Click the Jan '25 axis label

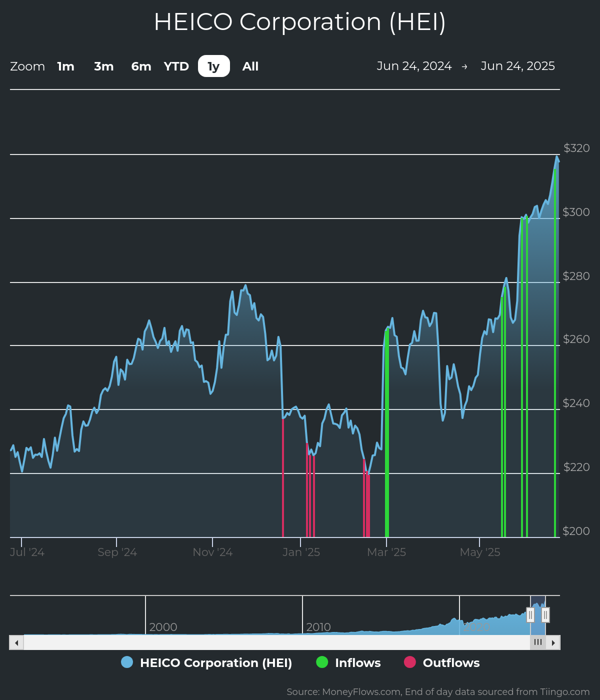pos(301,552)
